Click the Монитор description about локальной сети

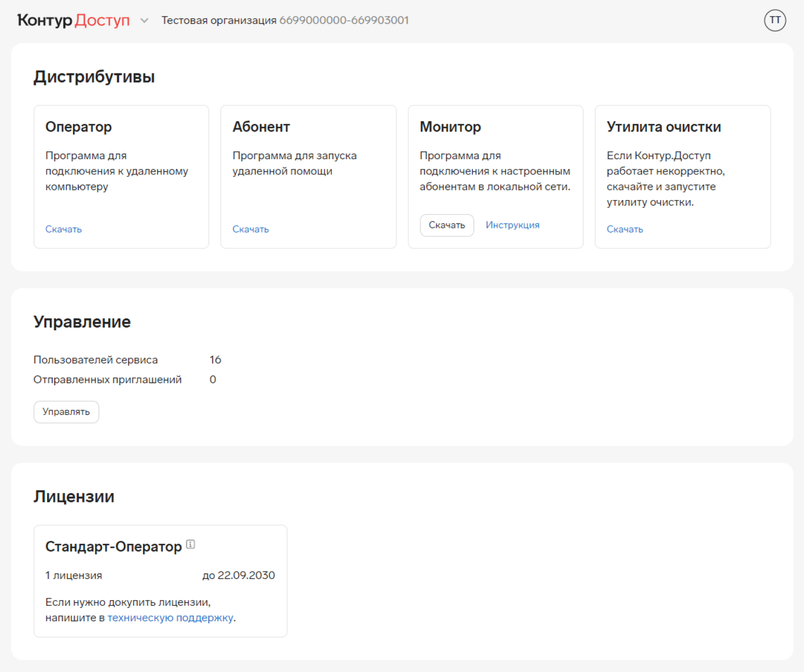[x=495, y=171]
